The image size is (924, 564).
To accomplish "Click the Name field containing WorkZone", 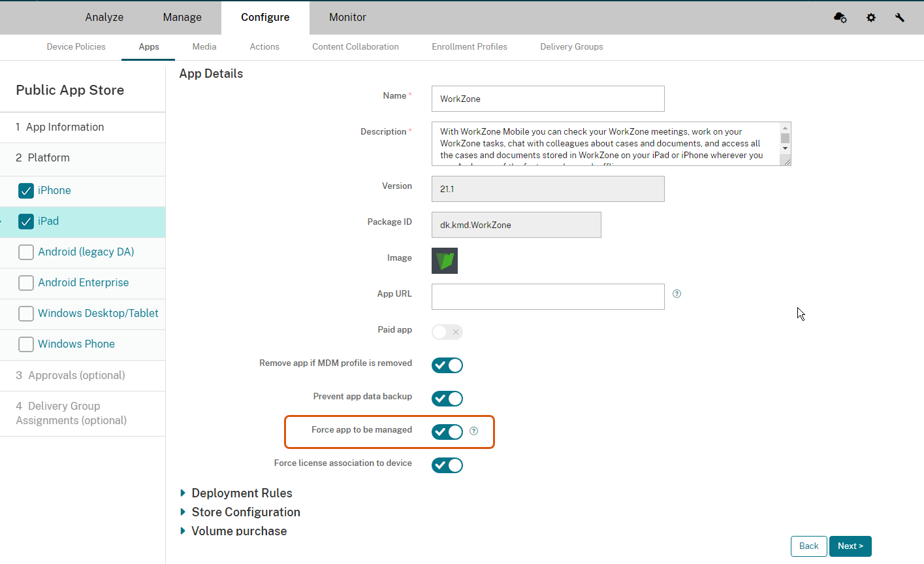I will coord(548,99).
